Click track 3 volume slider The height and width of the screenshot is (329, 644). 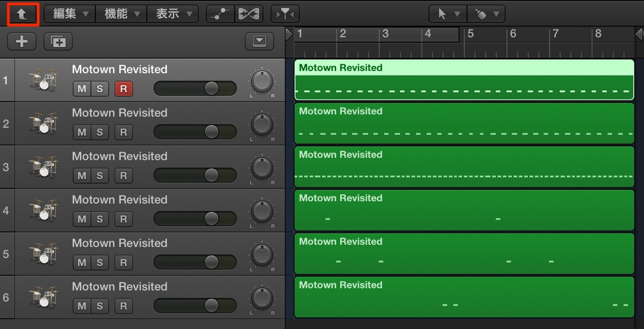coord(195,175)
